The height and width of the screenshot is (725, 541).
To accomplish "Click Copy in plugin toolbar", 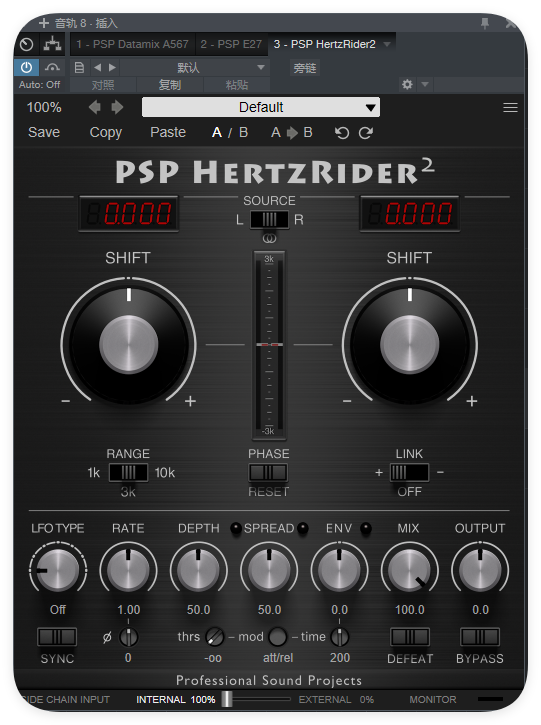I will pos(105,132).
